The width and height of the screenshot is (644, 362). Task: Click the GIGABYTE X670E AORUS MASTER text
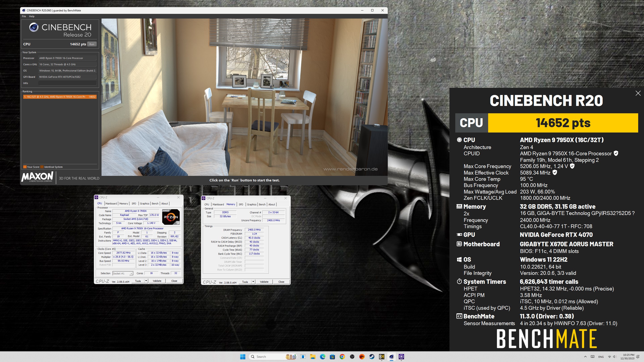pyautogui.click(x=566, y=244)
